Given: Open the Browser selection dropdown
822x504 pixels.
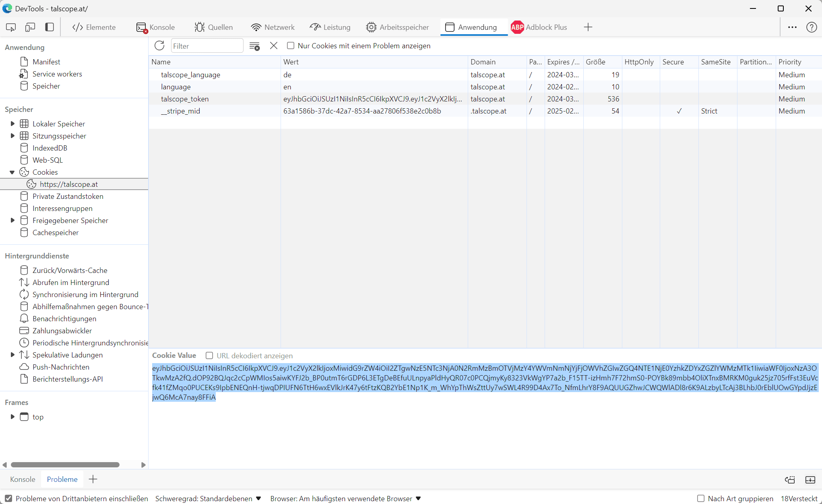Looking at the screenshot, I should tap(346, 498).
